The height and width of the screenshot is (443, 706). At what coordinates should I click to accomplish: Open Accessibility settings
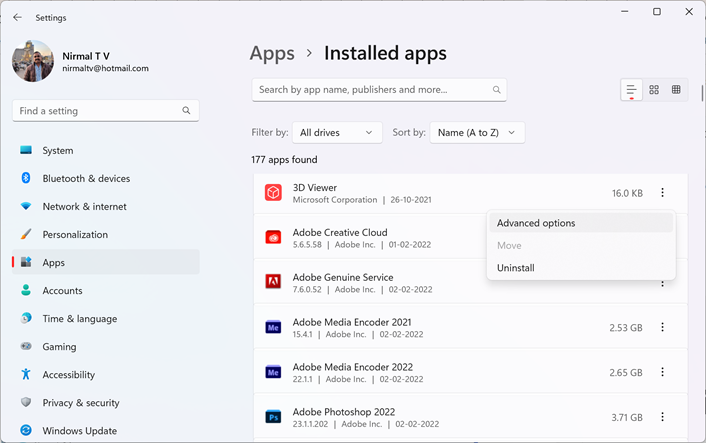106,375
